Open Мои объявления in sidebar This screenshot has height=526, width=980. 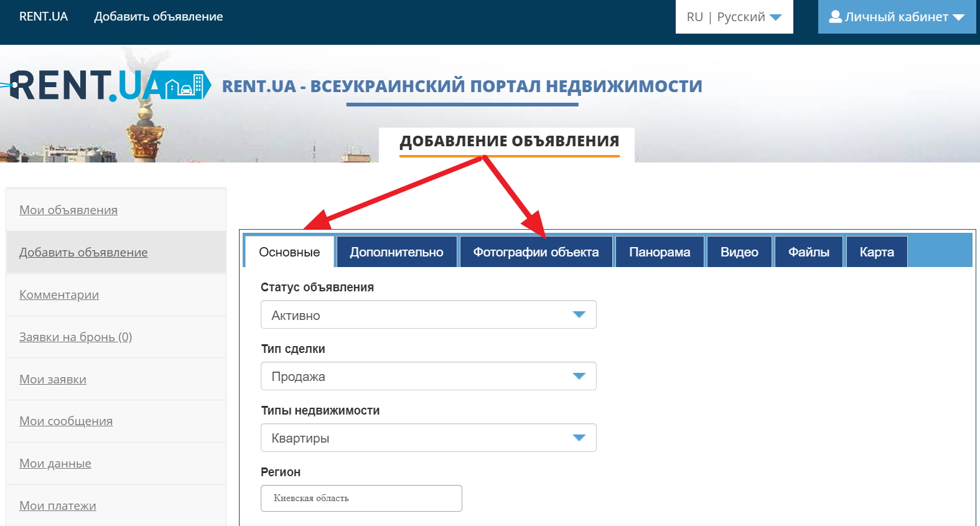click(x=68, y=210)
